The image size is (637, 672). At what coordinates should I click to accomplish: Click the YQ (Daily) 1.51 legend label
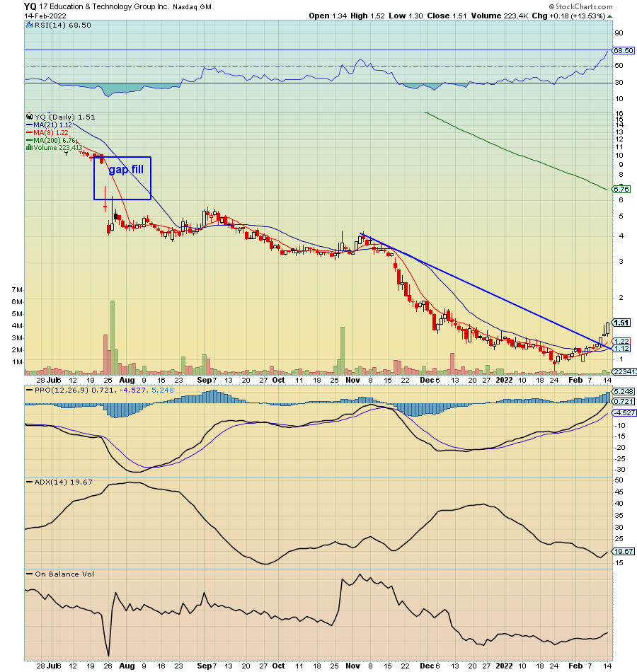65,117
